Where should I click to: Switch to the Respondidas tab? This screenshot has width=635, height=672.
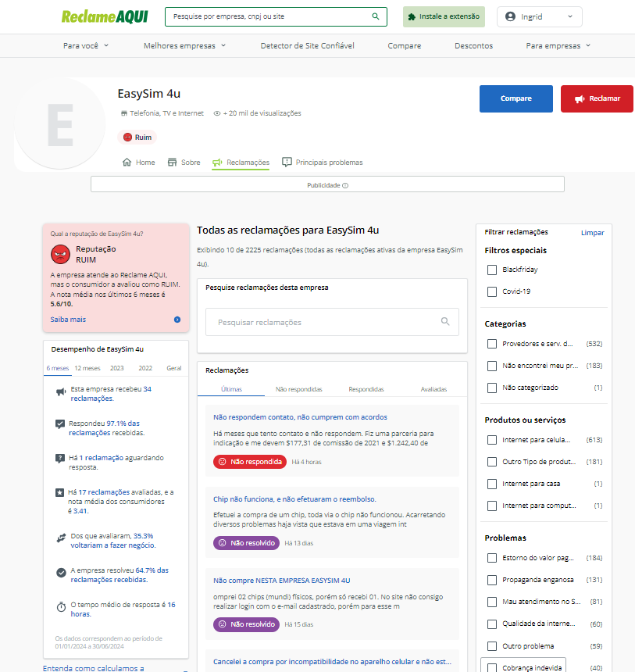click(366, 389)
